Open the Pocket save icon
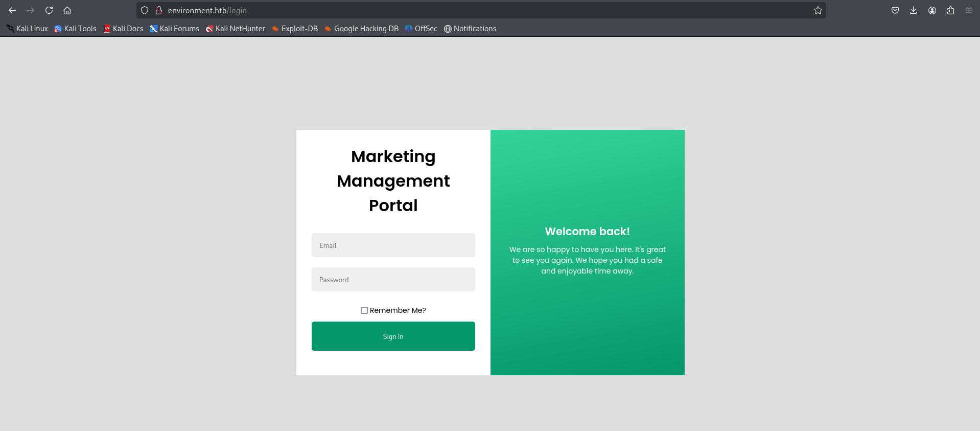The width and height of the screenshot is (980, 431). [895, 10]
